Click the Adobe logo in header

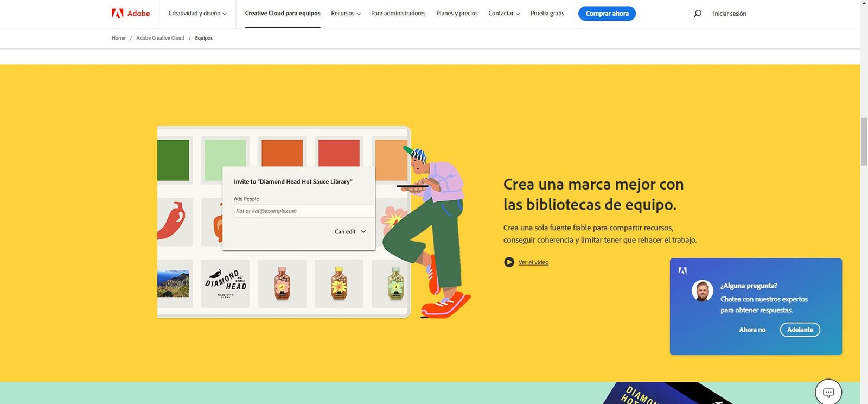coord(131,14)
